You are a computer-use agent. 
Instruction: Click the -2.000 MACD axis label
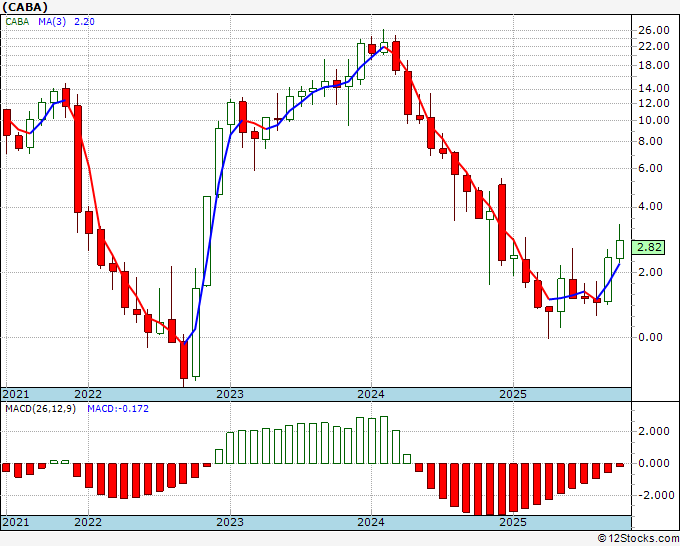(x=657, y=495)
